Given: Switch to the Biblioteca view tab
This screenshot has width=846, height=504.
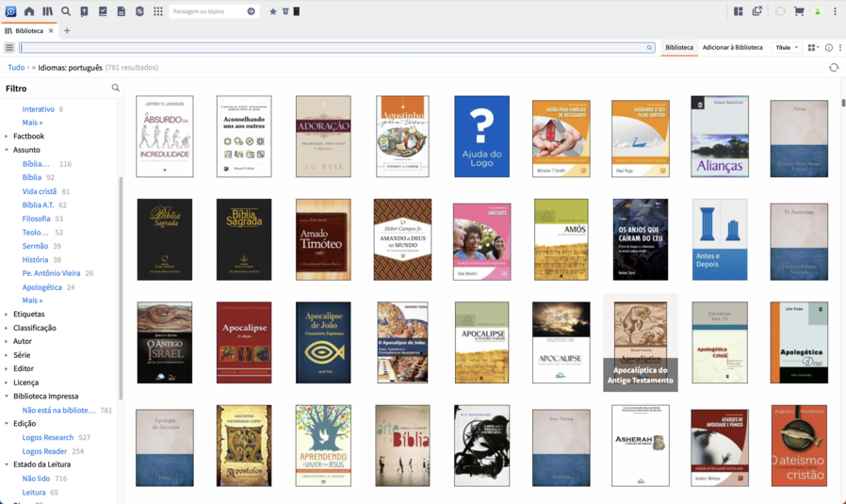Looking at the screenshot, I should tap(678, 47).
